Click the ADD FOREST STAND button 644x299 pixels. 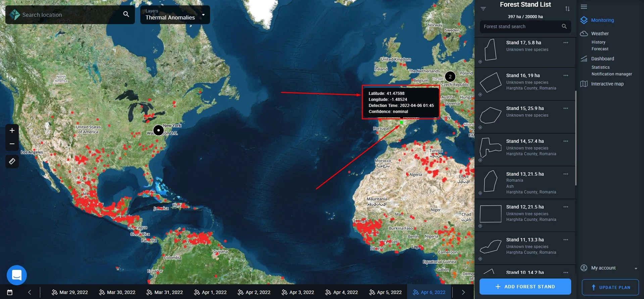tap(525, 287)
